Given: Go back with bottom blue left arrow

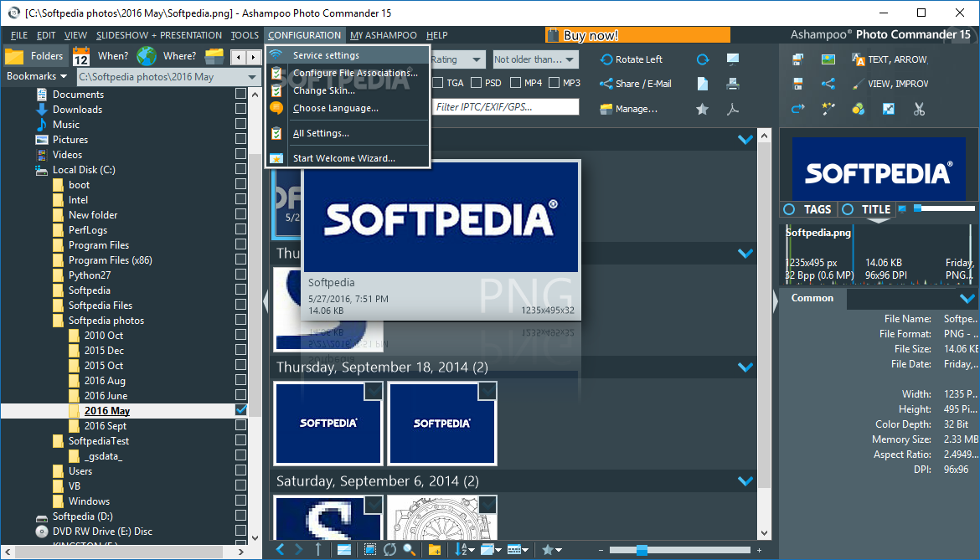Looking at the screenshot, I should tap(280, 549).
